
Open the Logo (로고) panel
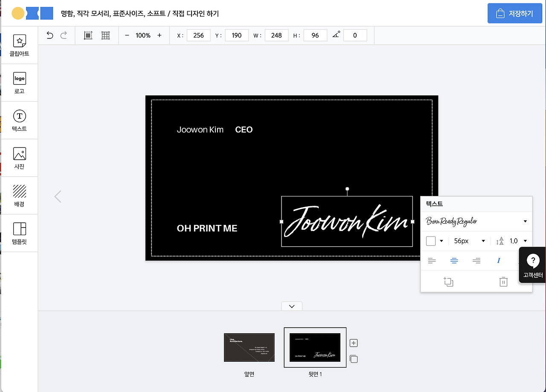click(19, 83)
